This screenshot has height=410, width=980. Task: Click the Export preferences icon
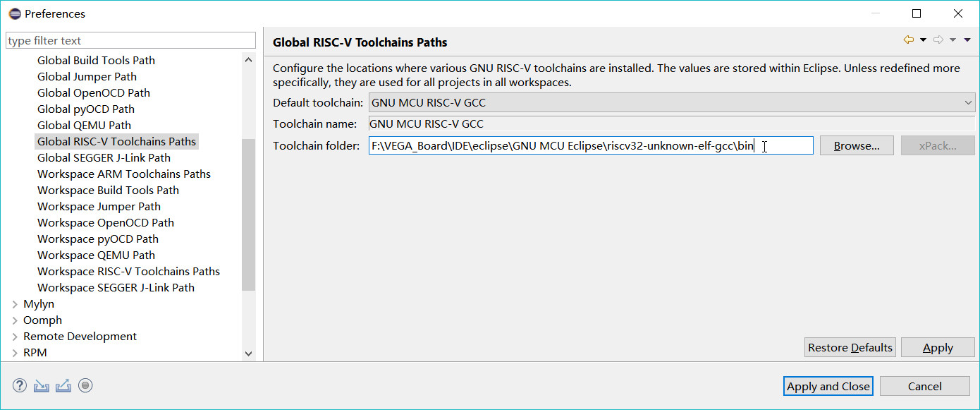pos(63,385)
